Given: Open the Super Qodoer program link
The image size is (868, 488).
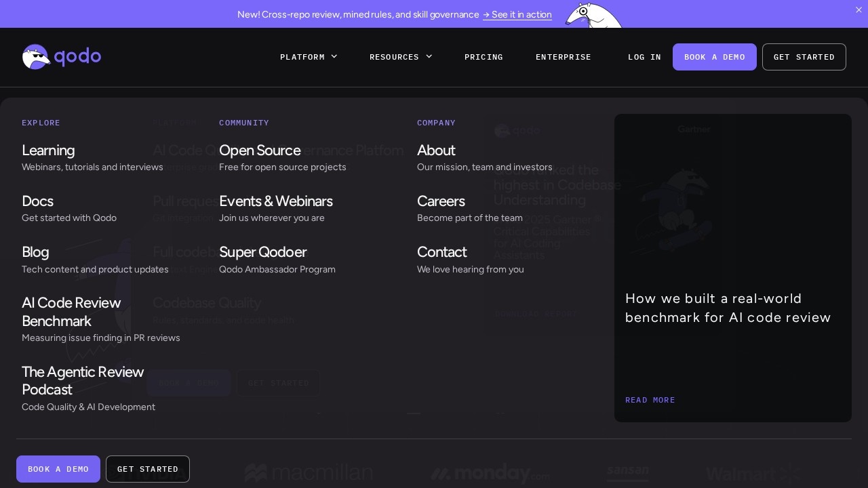Looking at the screenshot, I should [x=263, y=252].
